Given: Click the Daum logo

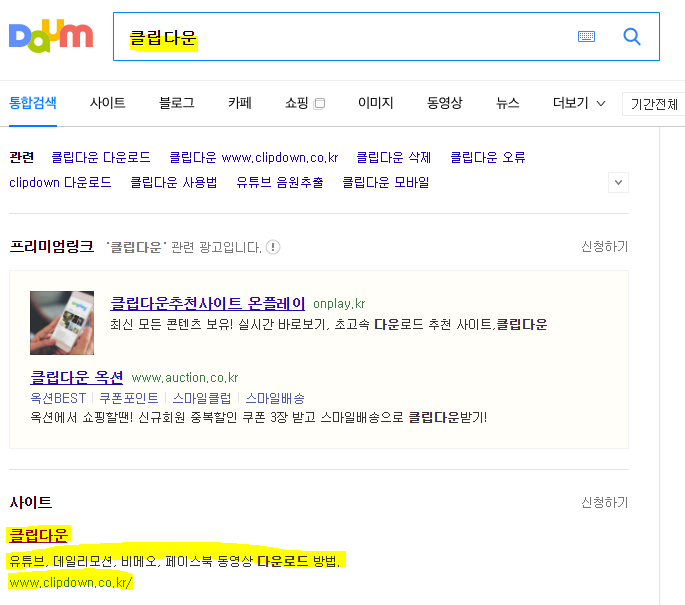Looking at the screenshot, I should [x=51, y=35].
